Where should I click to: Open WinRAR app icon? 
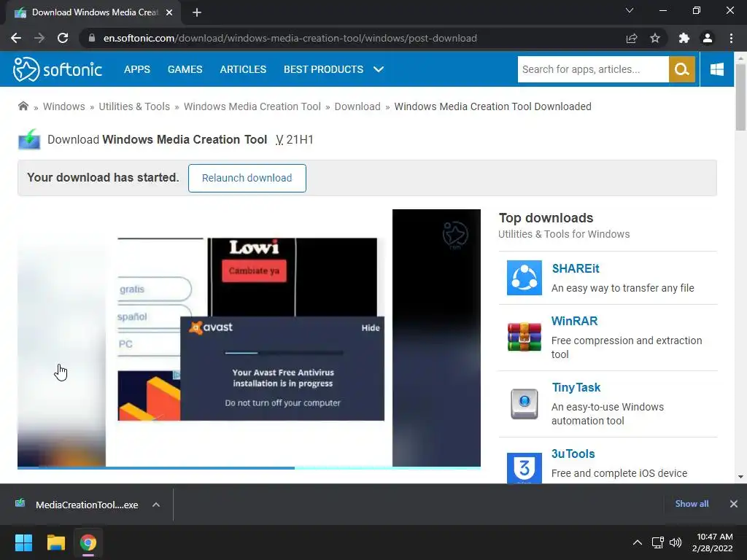524,337
